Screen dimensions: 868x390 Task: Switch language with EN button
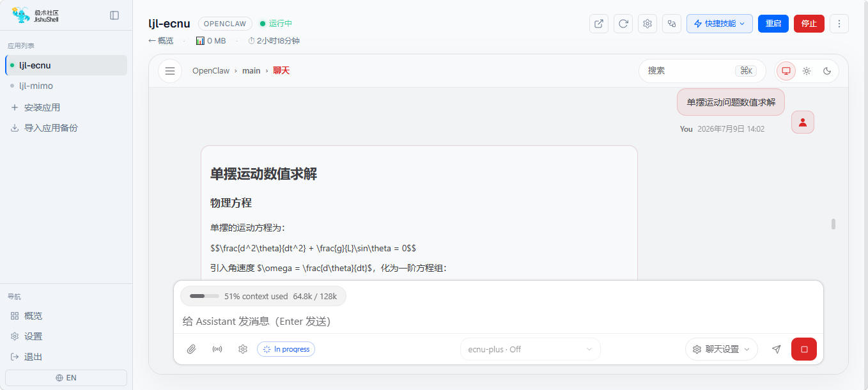(66, 378)
